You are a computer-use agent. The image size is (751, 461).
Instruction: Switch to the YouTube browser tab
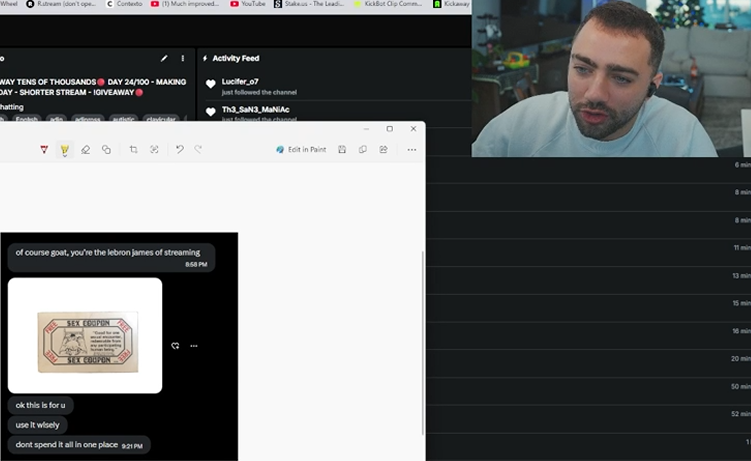point(248,4)
